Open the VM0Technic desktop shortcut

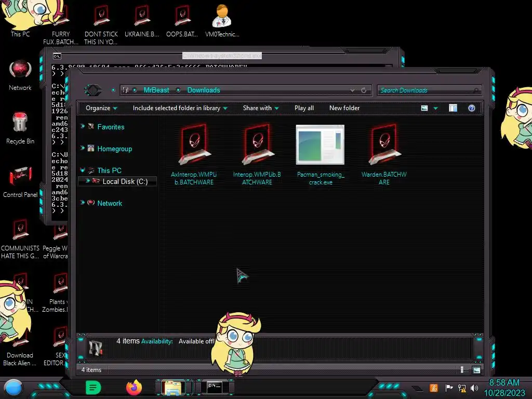point(222,20)
